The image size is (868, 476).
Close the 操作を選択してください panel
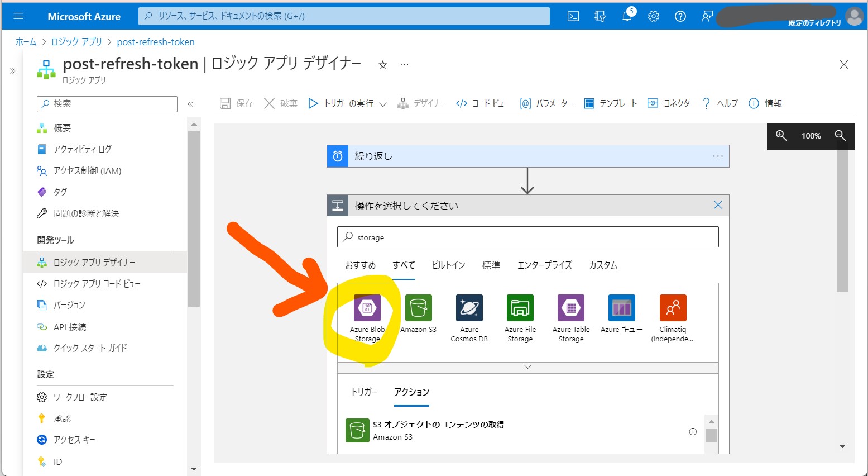[x=718, y=205]
